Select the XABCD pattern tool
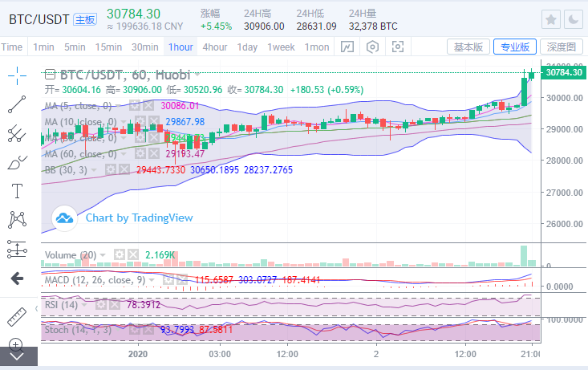Screen dimensions: 588x370 pos(18,220)
